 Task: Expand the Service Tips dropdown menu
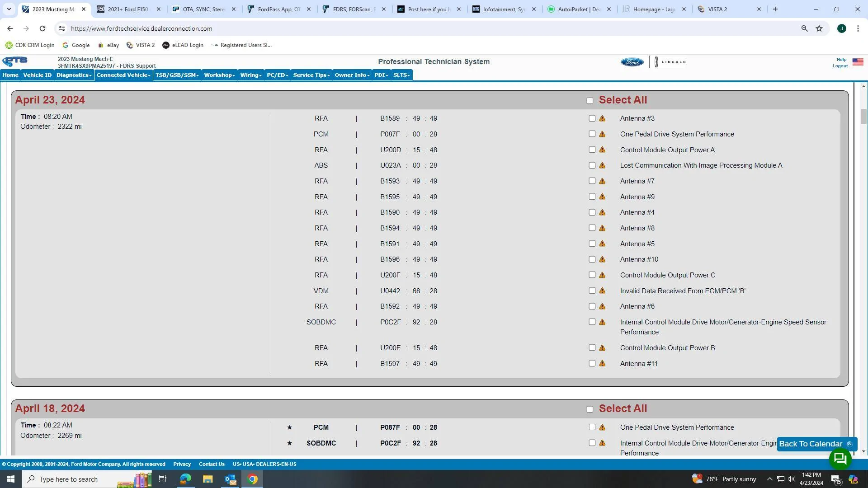point(311,75)
